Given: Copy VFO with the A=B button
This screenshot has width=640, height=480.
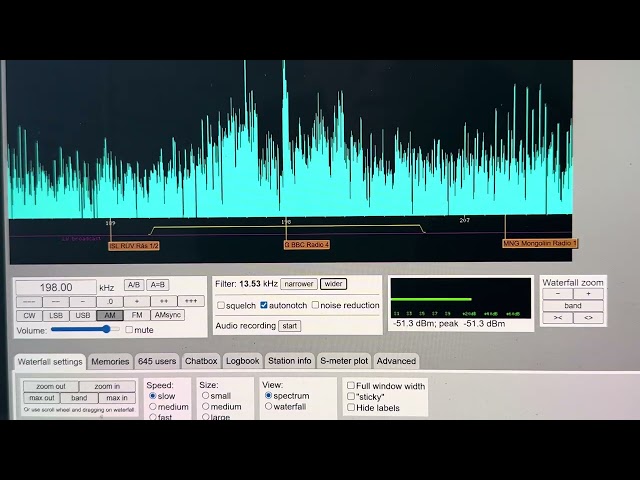Looking at the screenshot, I should [158, 285].
